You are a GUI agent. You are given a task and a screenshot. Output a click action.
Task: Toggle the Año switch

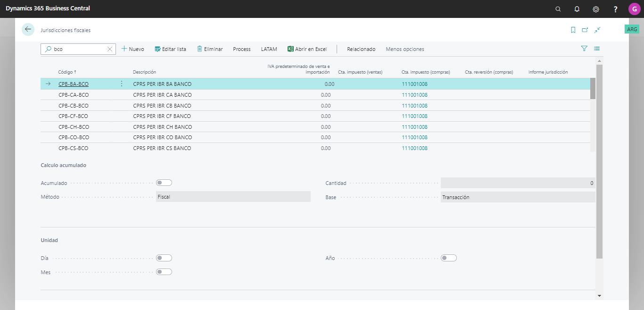449,258
